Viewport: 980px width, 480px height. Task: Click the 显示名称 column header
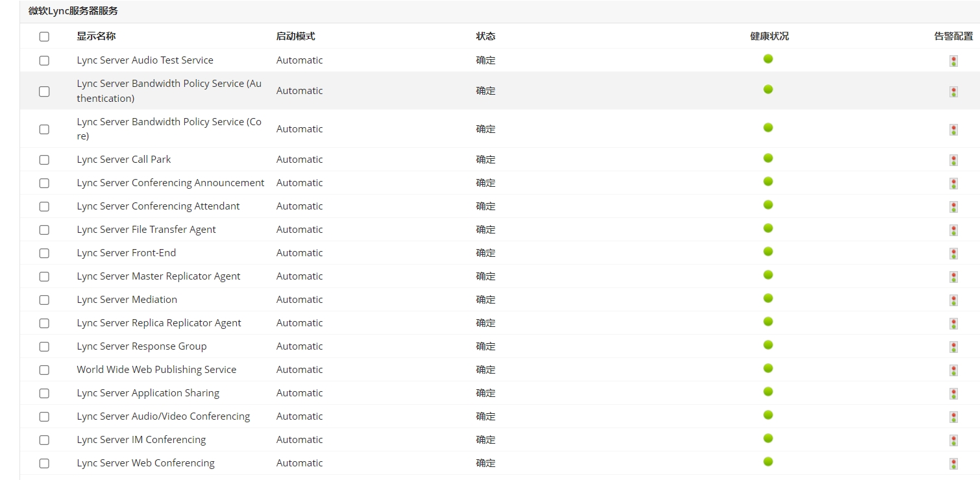click(x=96, y=36)
